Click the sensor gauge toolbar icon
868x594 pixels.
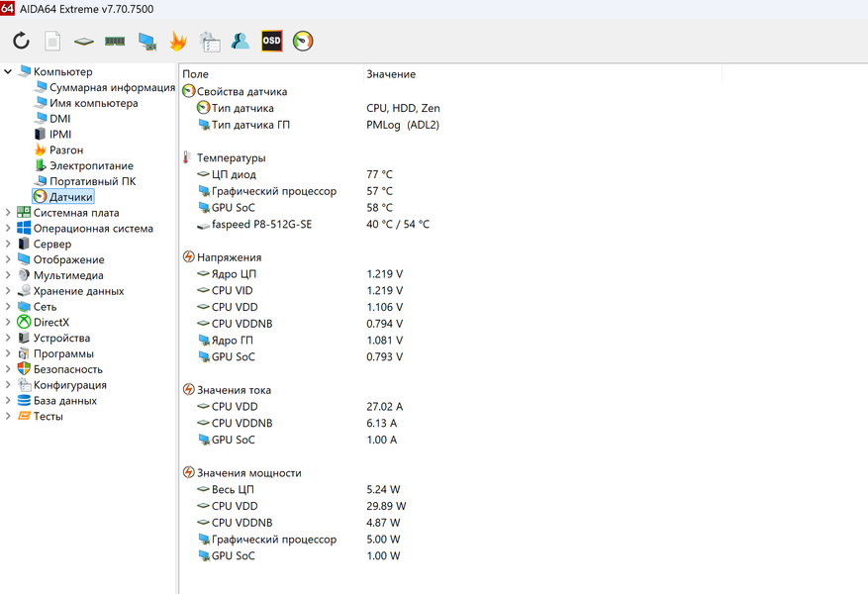point(303,41)
